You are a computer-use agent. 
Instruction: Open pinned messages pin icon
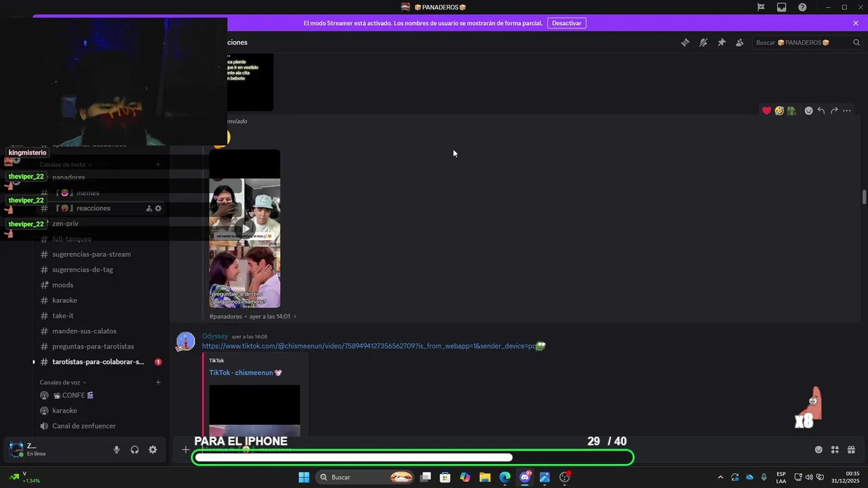[722, 43]
